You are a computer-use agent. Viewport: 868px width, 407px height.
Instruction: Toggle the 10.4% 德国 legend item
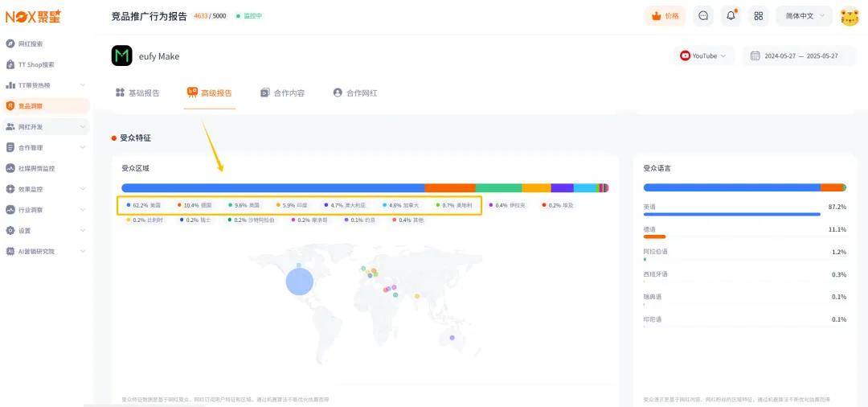(197, 205)
